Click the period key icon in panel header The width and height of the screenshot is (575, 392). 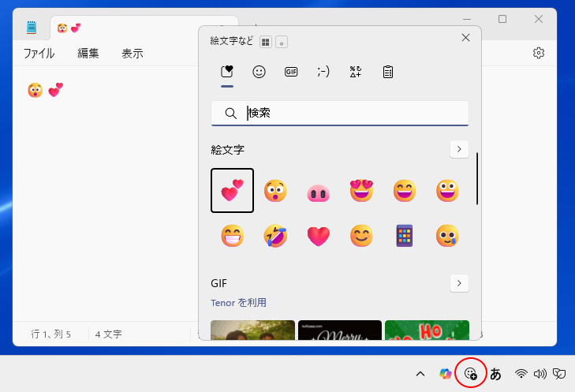point(282,42)
